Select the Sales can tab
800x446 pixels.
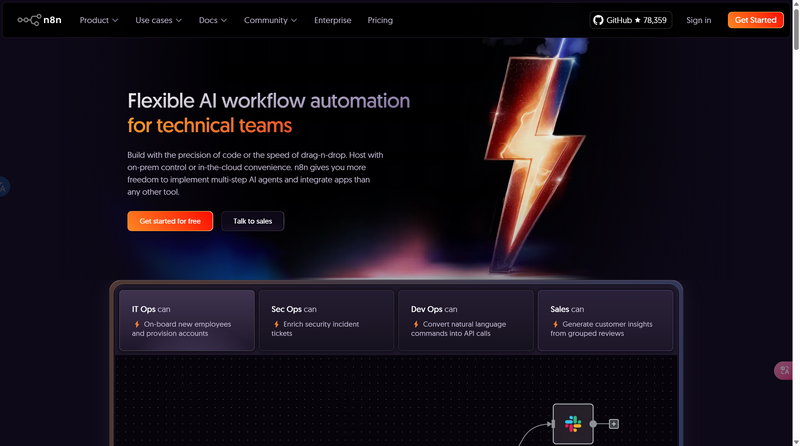(x=606, y=320)
